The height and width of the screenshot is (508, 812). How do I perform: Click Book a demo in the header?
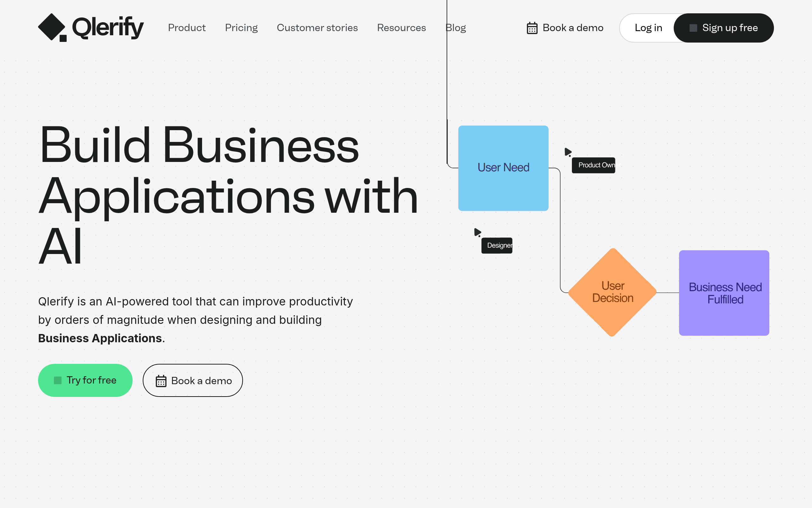(565, 28)
